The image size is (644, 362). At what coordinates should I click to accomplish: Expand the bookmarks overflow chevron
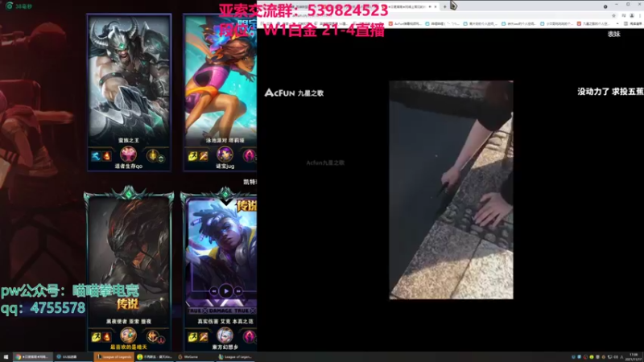617,24
